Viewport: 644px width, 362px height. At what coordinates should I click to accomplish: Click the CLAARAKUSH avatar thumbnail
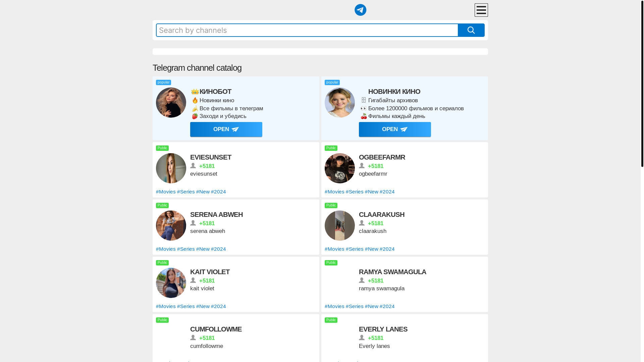point(340,226)
